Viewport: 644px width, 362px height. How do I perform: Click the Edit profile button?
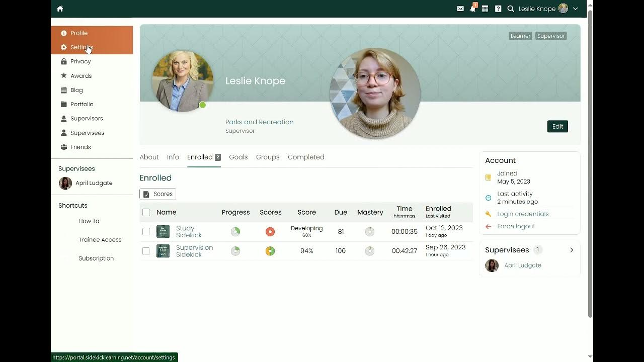point(557,126)
